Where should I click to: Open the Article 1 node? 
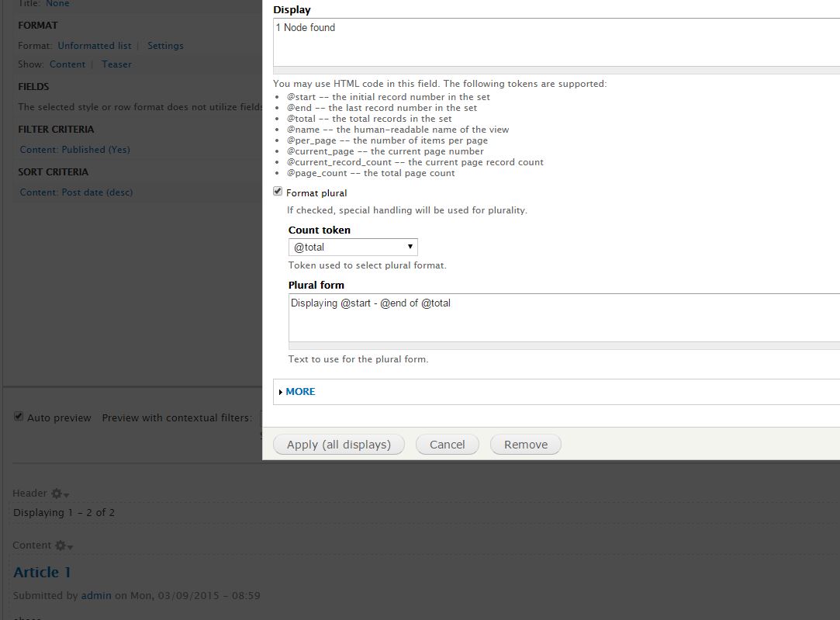(x=42, y=572)
